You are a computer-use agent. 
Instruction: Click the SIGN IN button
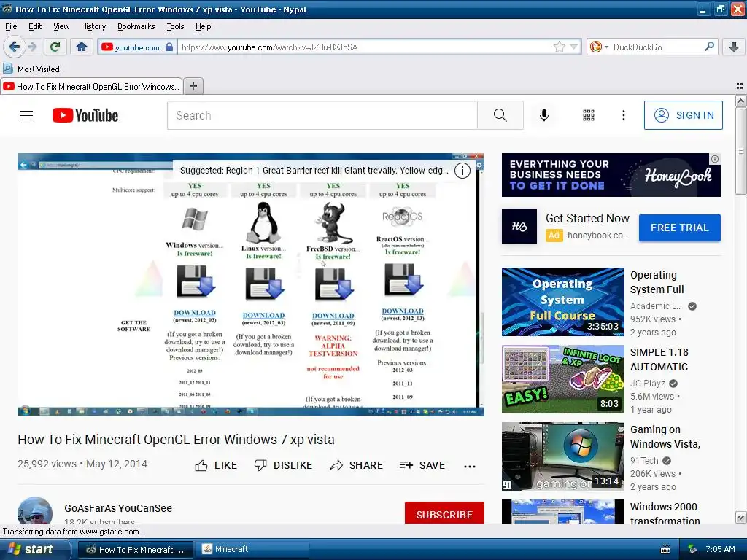(x=683, y=115)
